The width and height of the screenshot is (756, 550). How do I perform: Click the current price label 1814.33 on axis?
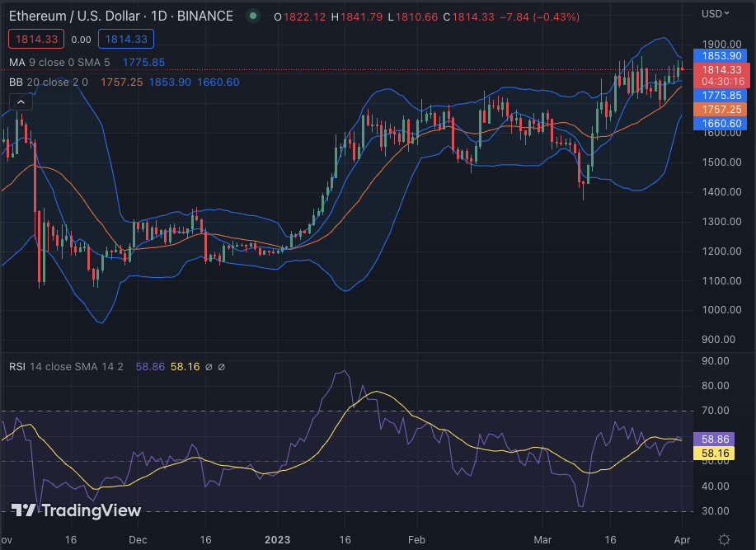coord(721,70)
